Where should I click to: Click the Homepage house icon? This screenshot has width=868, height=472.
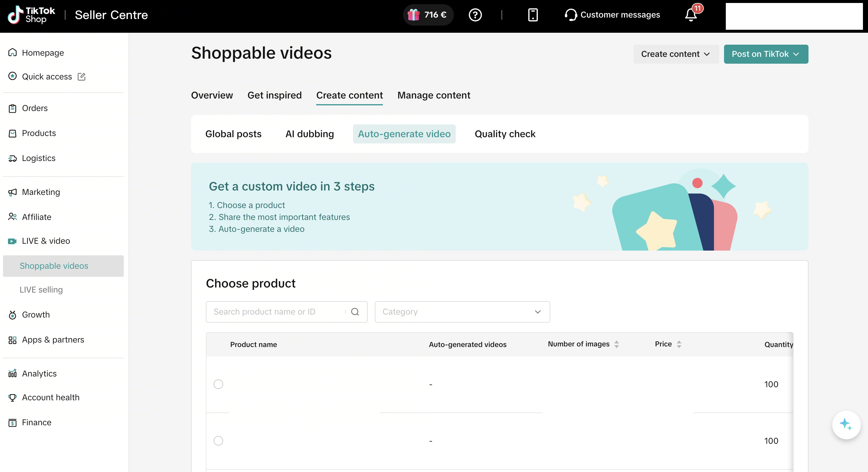[x=12, y=53]
